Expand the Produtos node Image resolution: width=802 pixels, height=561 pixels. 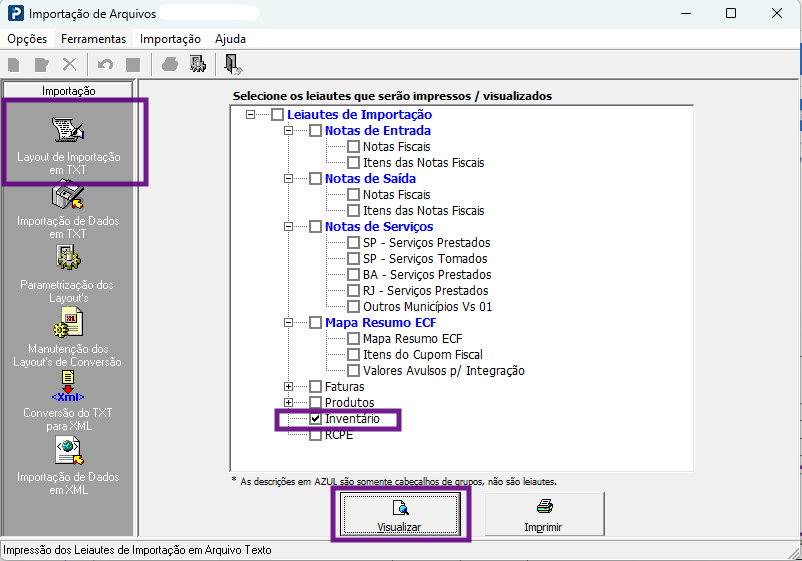pos(288,402)
